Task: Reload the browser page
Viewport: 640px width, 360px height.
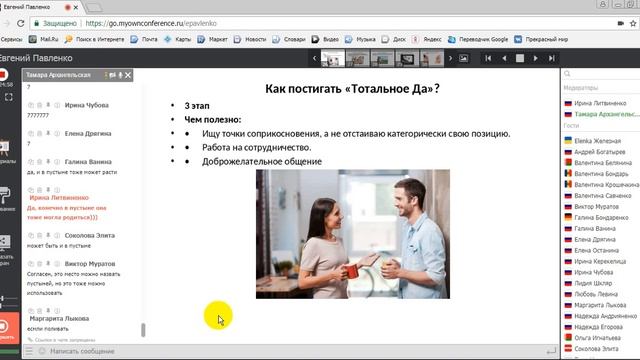Action: point(20,24)
